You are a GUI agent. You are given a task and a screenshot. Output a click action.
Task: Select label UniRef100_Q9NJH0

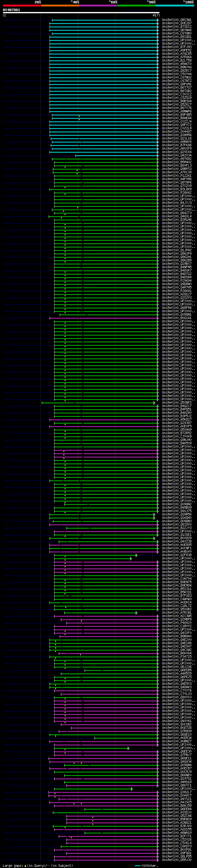coord(177,440)
